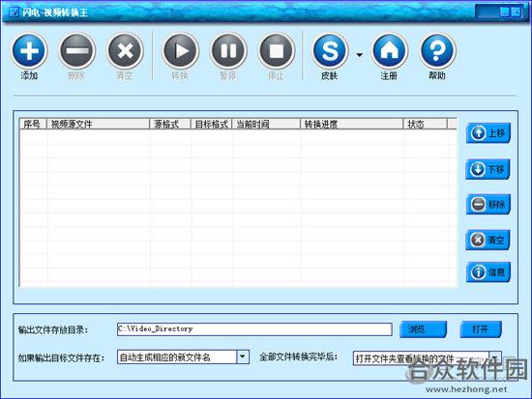Click the Move Down (下移) button
The height and width of the screenshot is (399, 532).
pos(488,169)
